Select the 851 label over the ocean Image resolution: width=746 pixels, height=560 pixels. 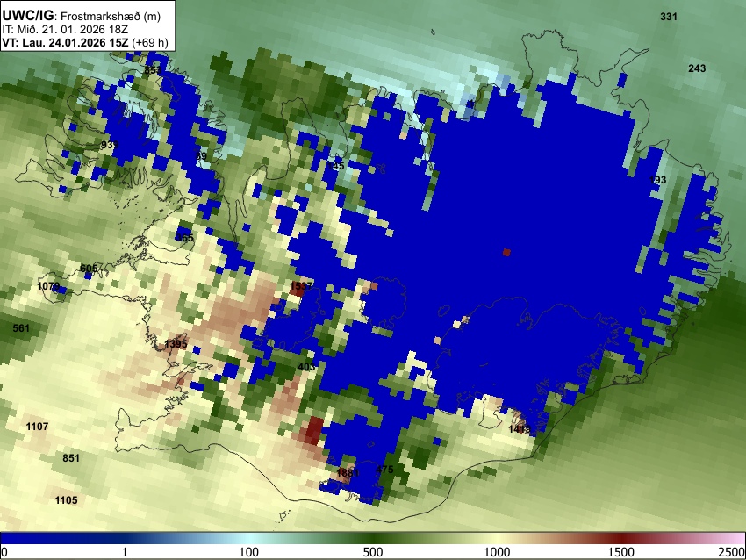tap(71, 458)
